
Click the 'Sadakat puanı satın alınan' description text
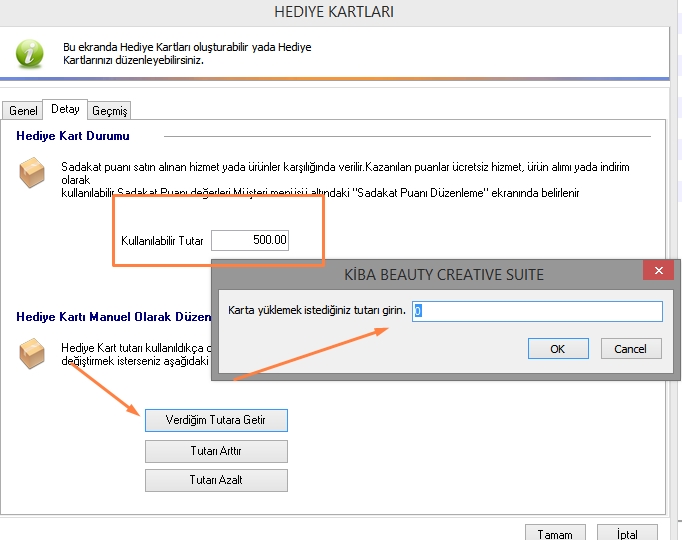pos(345,180)
